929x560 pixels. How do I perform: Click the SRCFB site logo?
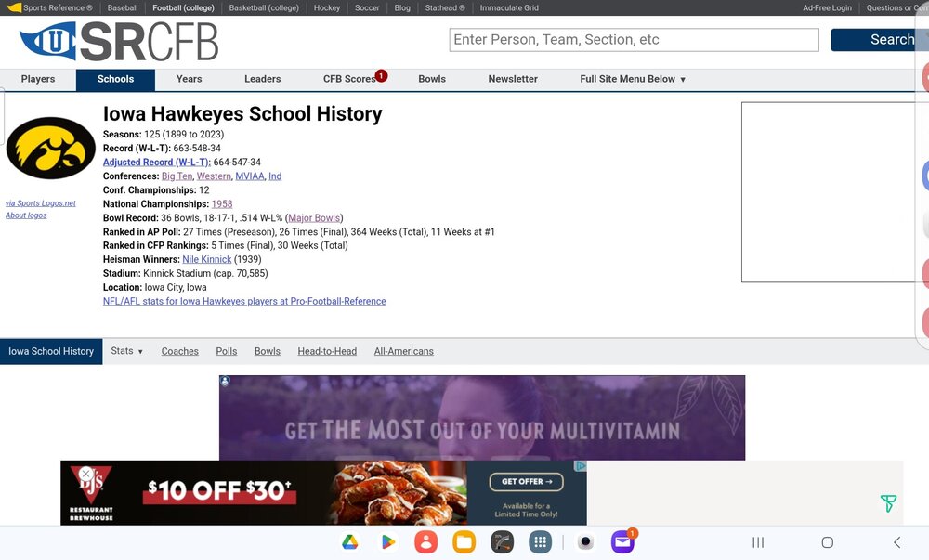click(x=119, y=42)
